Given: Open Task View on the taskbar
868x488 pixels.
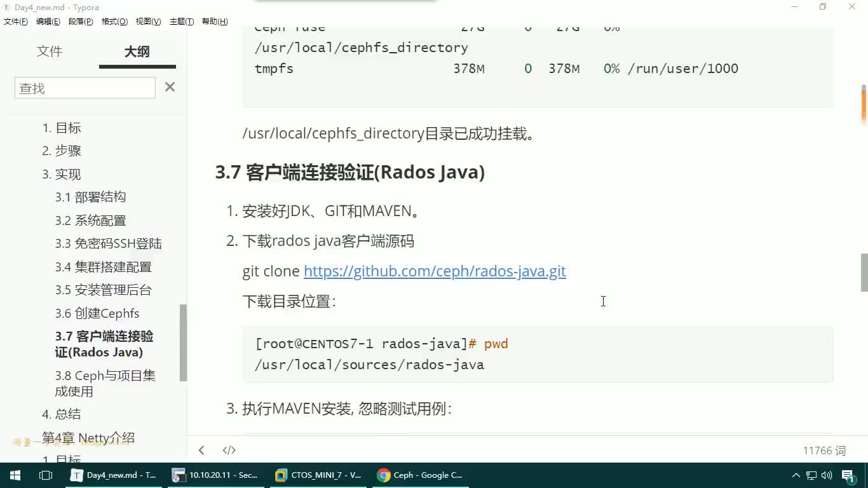Looking at the screenshot, I should (45, 475).
